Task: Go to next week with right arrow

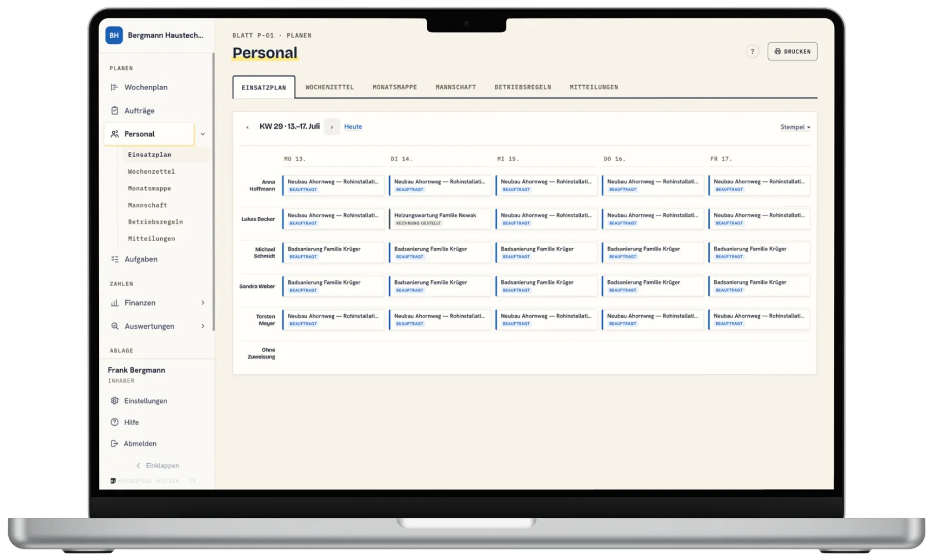Action: (x=332, y=127)
